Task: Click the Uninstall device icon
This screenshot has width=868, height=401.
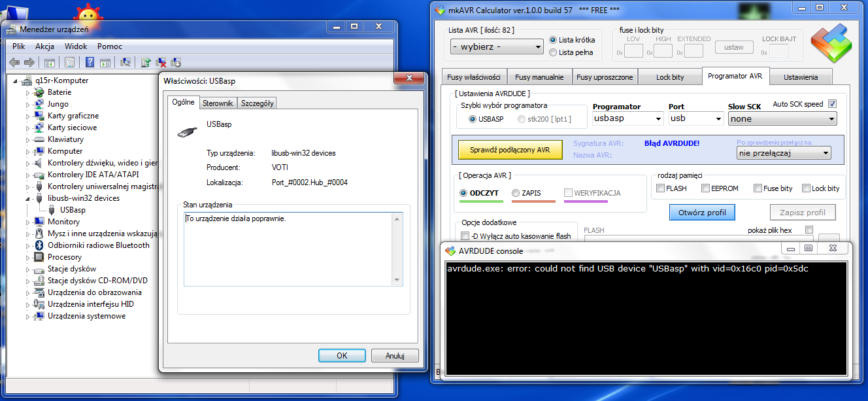Action: pos(161,62)
